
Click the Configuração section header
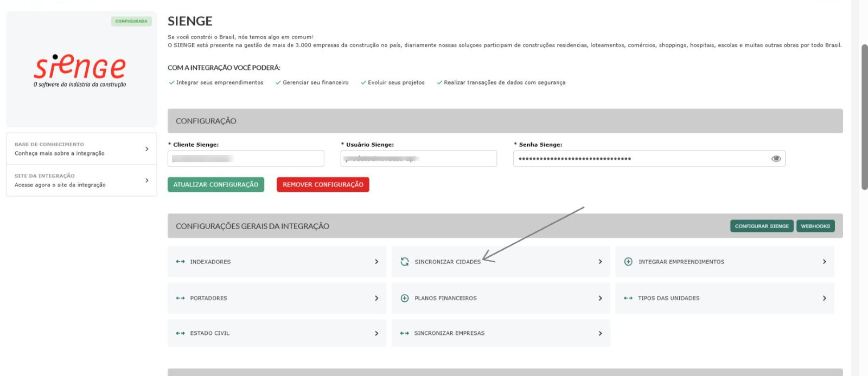pyautogui.click(x=505, y=121)
